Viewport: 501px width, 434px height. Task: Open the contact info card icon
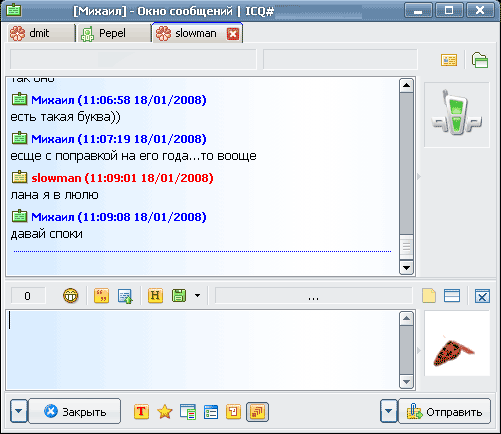(449, 60)
